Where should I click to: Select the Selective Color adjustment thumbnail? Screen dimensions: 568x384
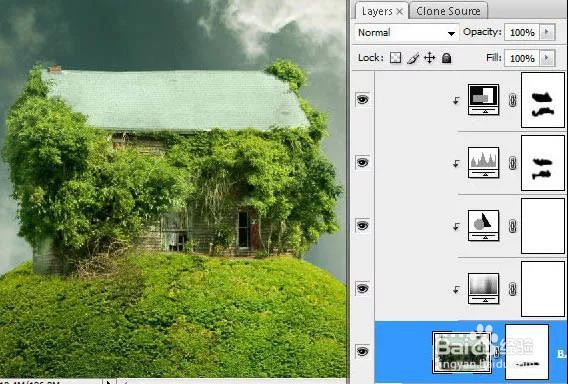click(483, 100)
